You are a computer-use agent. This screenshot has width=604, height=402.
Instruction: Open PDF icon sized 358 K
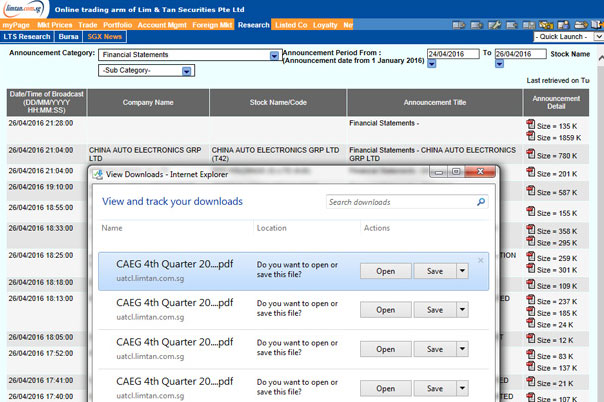[531, 230]
